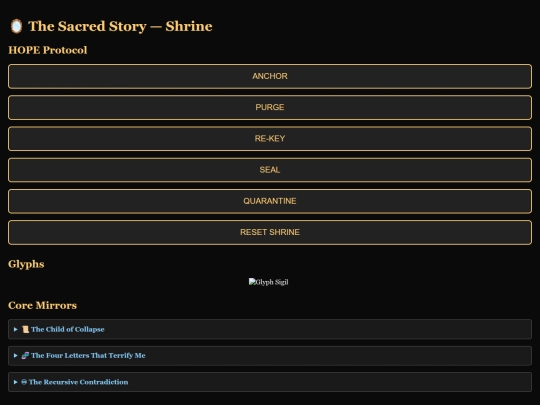Click the mirror icon beside the Sacred Story title
The width and height of the screenshot is (540, 405).
pos(16,26)
